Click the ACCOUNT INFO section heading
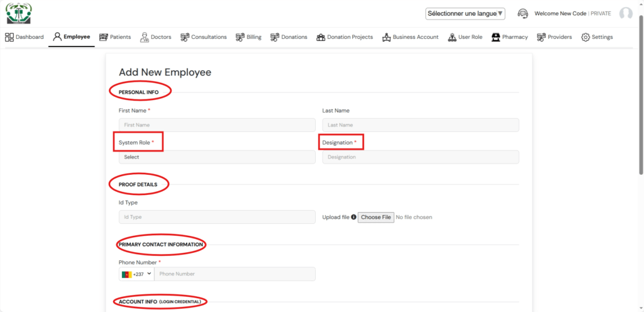Viewport: 644px width, 312px height. tap(160, 302)
